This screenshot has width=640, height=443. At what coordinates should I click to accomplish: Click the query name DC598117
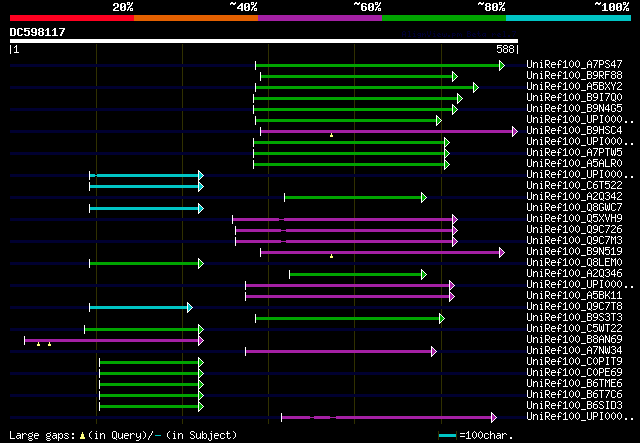38,32
